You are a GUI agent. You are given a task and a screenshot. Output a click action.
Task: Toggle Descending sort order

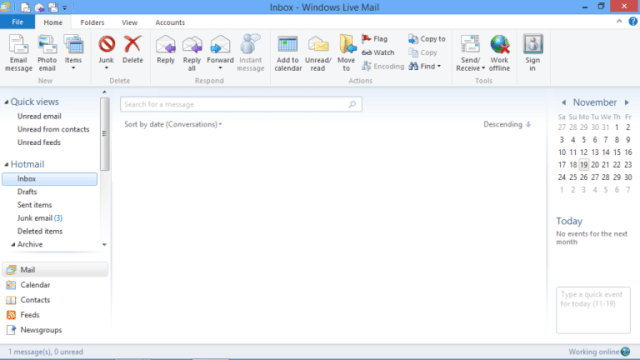(507, 124)
